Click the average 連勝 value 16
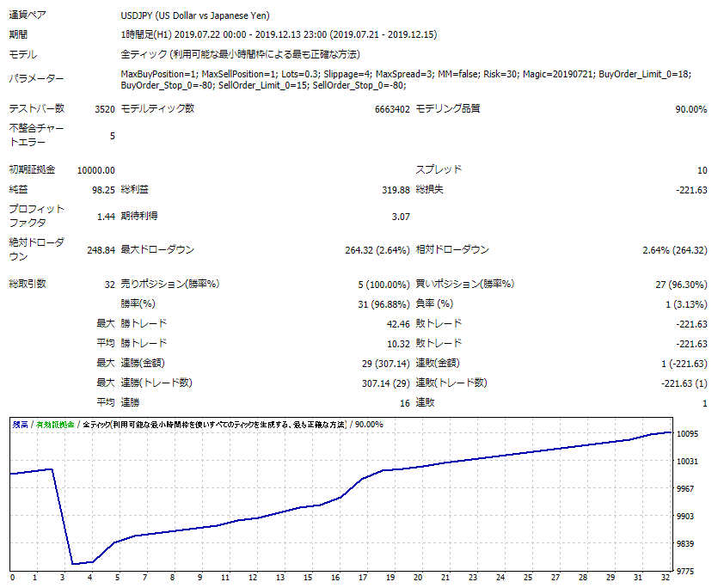Viewport: 724px width, 588px height. pyautogui.click(x=404, y=403)
